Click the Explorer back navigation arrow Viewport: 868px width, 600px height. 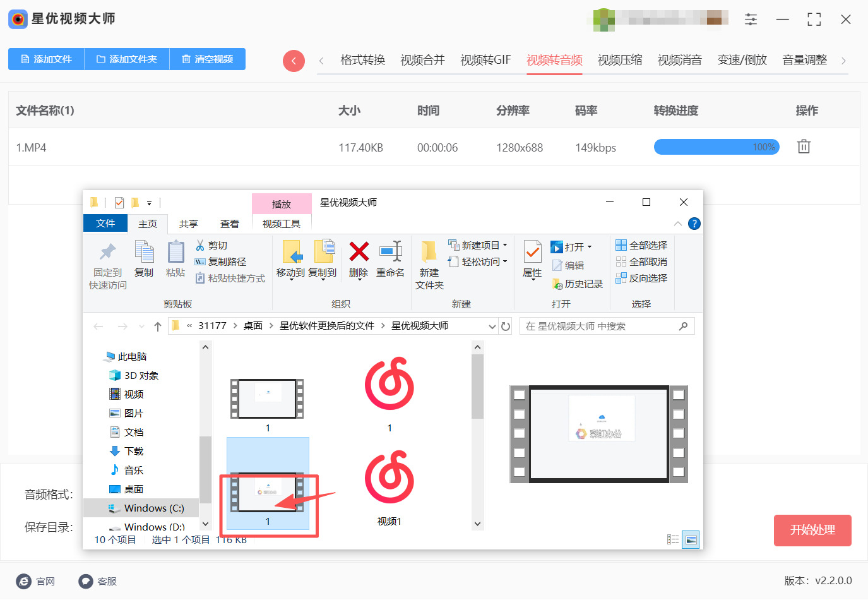coord(98,327)
